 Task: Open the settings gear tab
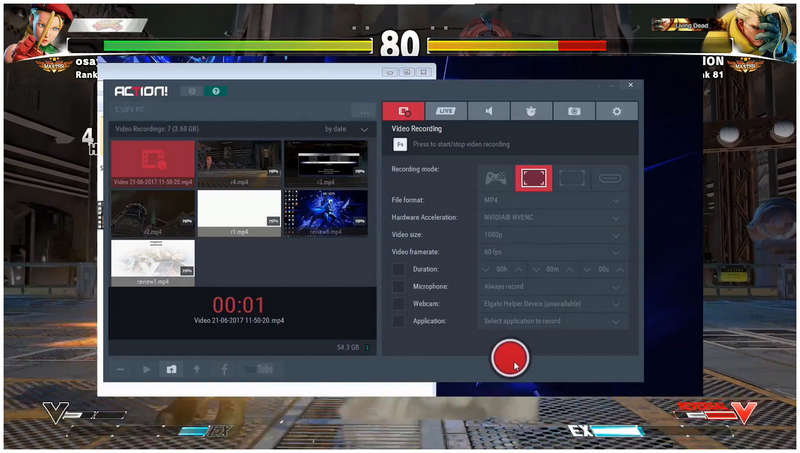click(617, 111)
